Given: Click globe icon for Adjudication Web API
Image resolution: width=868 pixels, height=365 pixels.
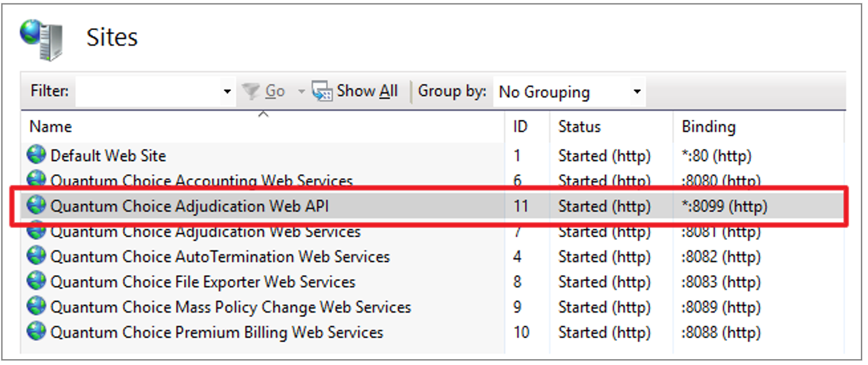Looking at the screenshot, I should coord(37,206).
